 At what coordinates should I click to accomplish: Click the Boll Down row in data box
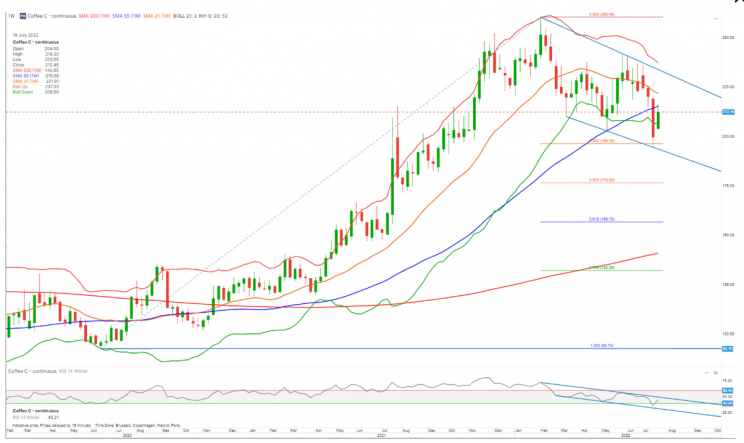(x=36, y=92)
